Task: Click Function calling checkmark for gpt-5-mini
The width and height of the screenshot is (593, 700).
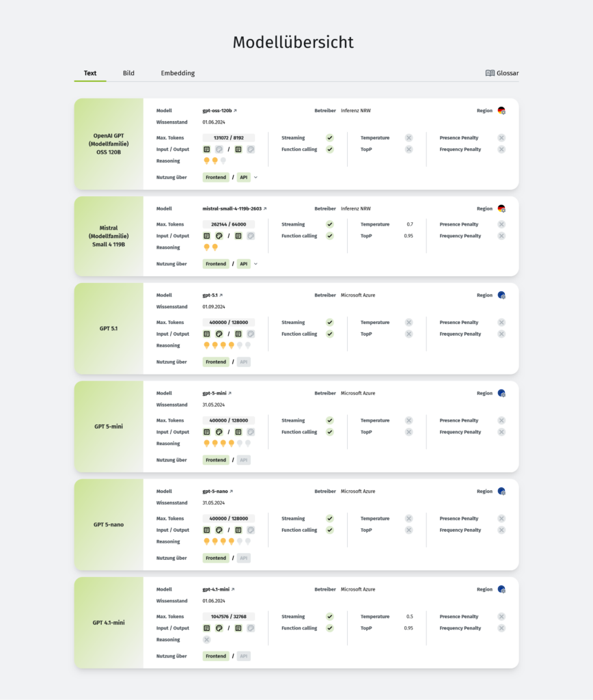Action: click(330, 432)
